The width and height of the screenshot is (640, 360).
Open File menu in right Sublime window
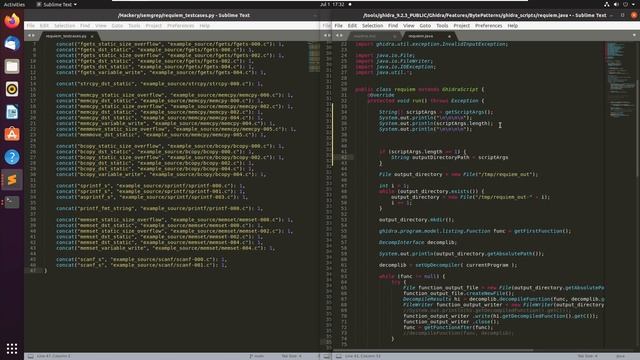(x=338, y=25)
